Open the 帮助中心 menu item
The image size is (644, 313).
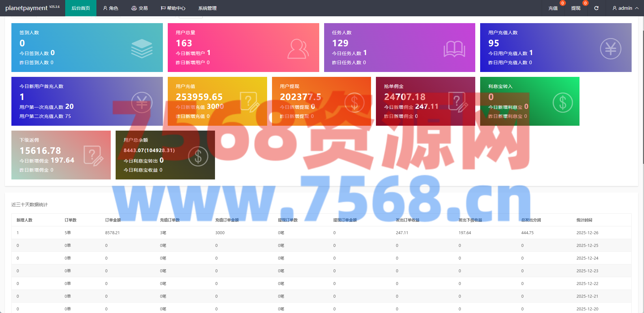coord(173,8)
